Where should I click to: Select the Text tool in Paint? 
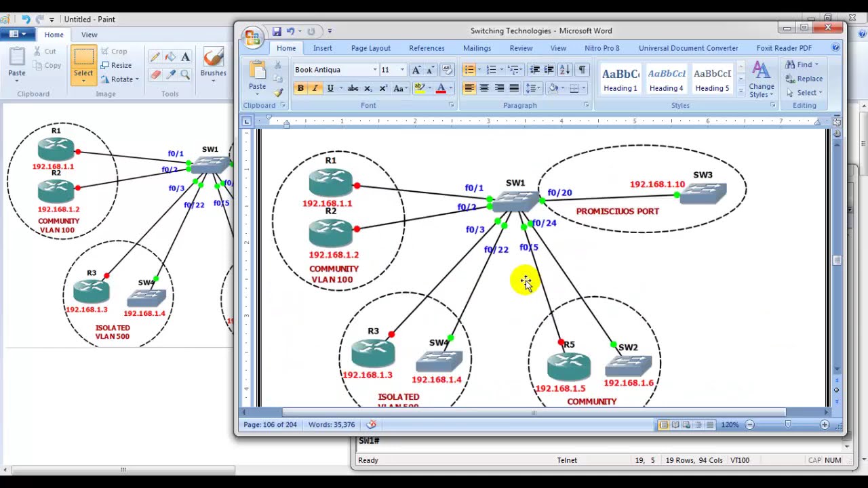pos(185,58)
